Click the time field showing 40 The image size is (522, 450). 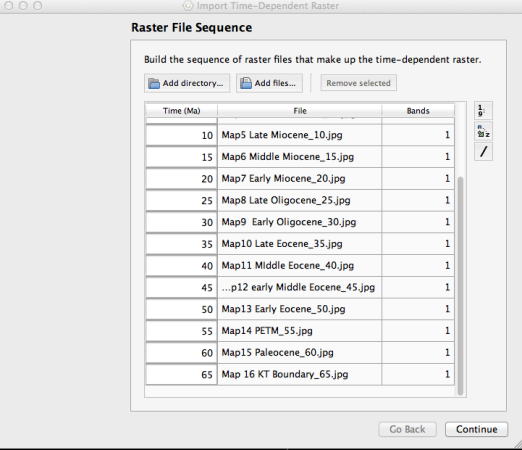pos(181,266)
